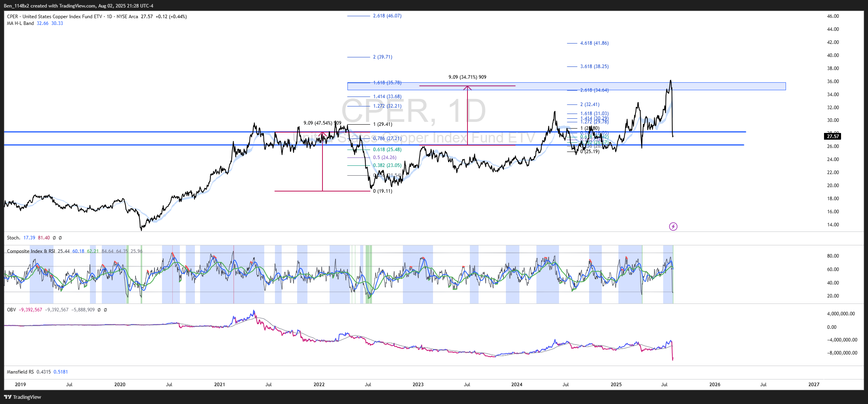Click the current price tag 27.57 on axis
This screenshot has width=868, height=404.
tap(833, 137)
